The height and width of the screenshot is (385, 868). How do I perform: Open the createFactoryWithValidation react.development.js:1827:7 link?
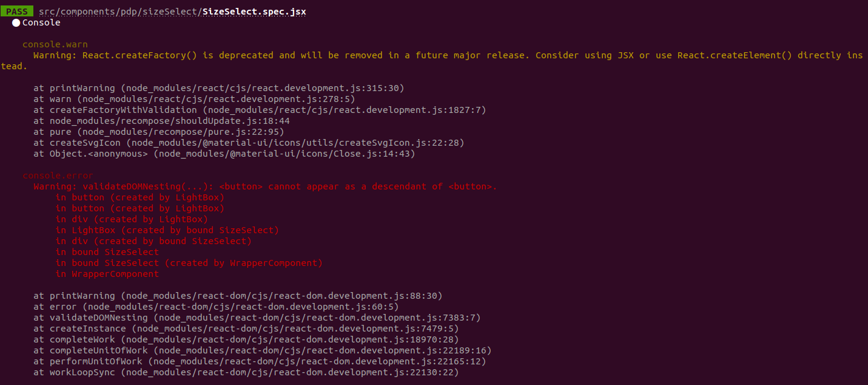coord(344,110)
